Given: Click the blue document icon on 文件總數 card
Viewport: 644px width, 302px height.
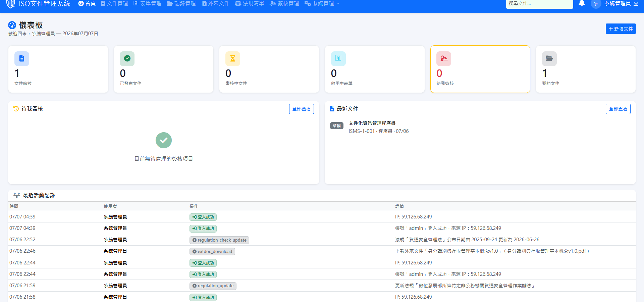Looking at the screenshot, I should click(22, 59).
